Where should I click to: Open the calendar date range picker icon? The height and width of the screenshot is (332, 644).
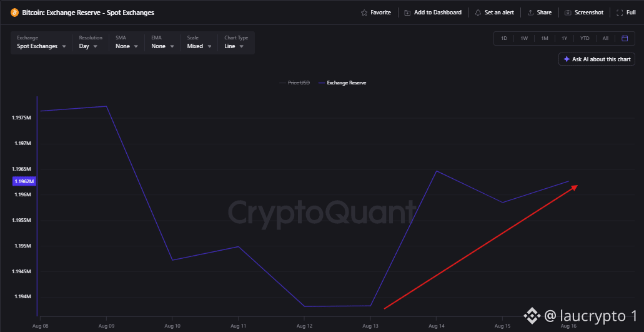click(625, 38)
